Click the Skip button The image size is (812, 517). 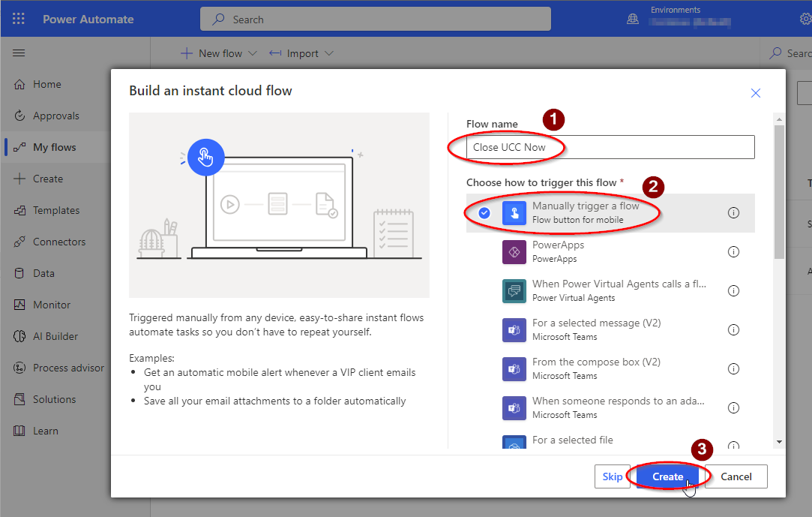point(612,476)
